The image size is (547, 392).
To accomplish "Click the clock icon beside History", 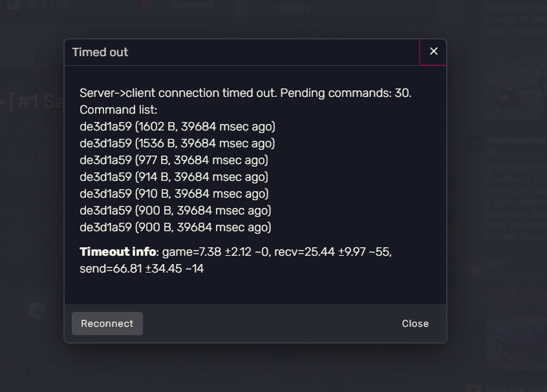I will coord(263,8).
